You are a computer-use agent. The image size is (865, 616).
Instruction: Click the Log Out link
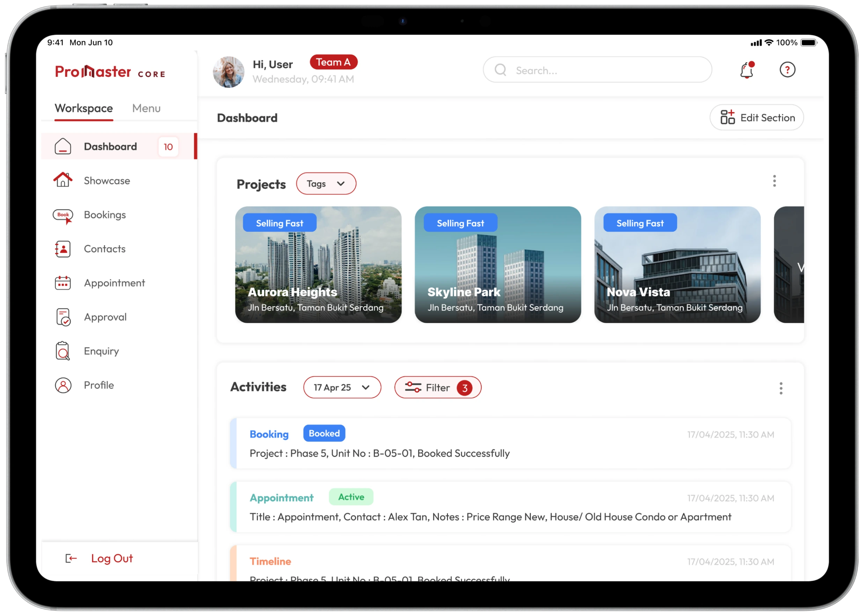point(112,558)
